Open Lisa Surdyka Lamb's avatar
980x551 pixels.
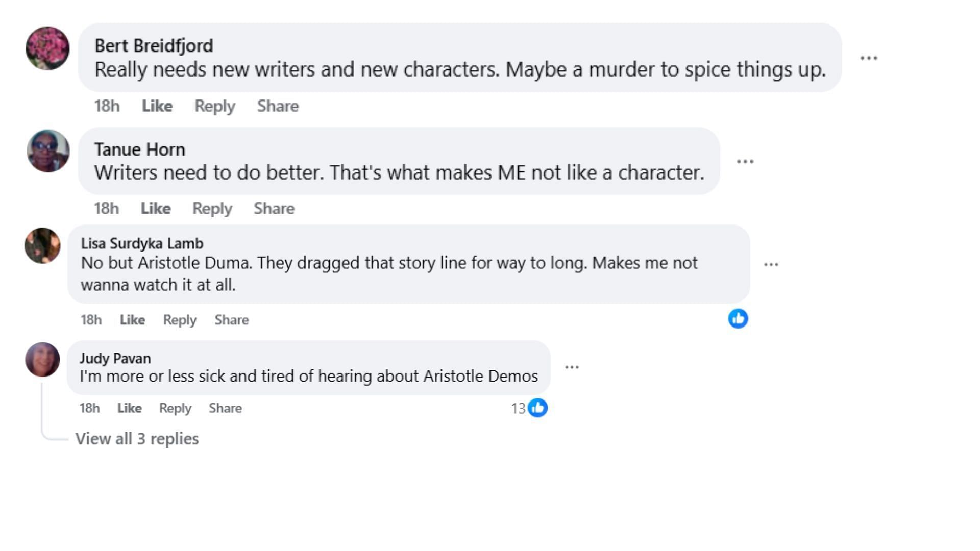pos(42,245)
